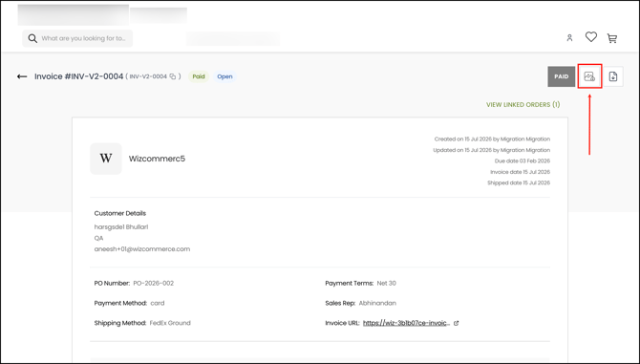640x364 pixels.
Task: Click the Shipped date 15 Jul 2026 line
Action: tap(519, 183)
